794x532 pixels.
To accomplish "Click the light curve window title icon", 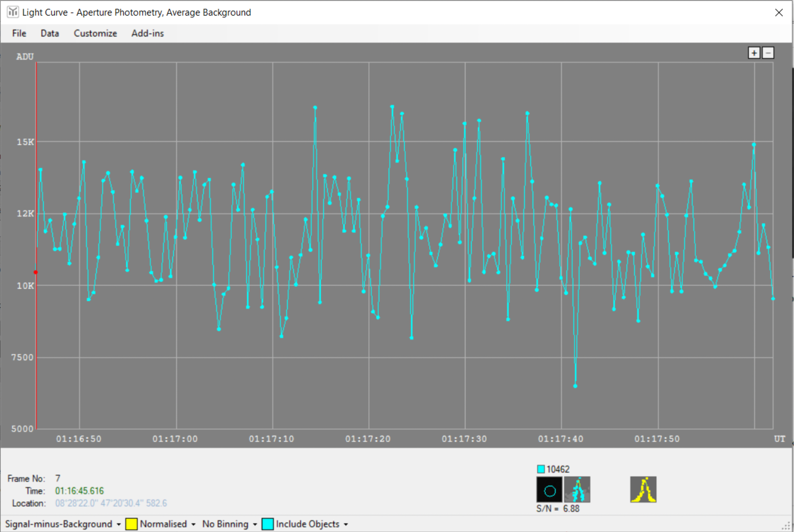I will click(13, 12).
